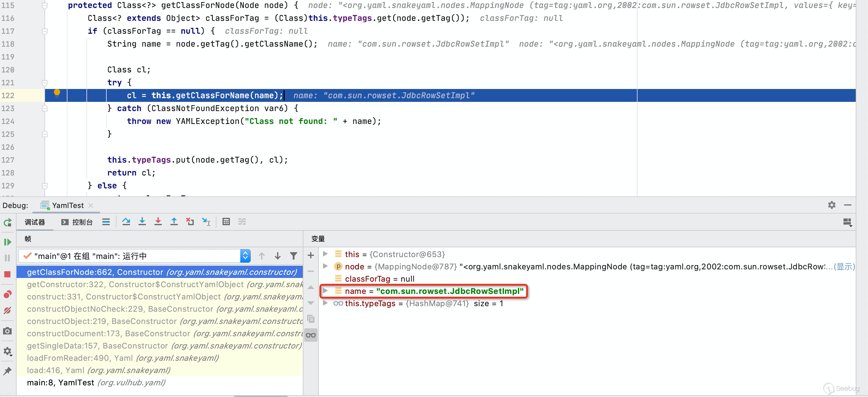Toggle the frames filter funnel icon

click(294, 256)
